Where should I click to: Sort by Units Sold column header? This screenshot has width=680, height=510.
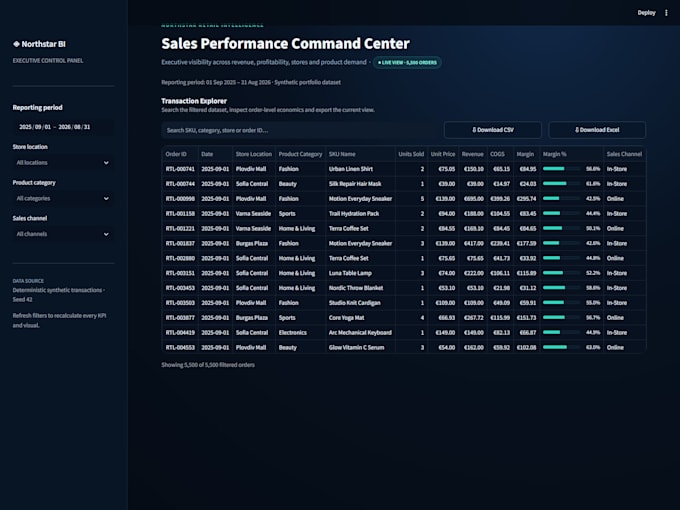coord(411,154)
